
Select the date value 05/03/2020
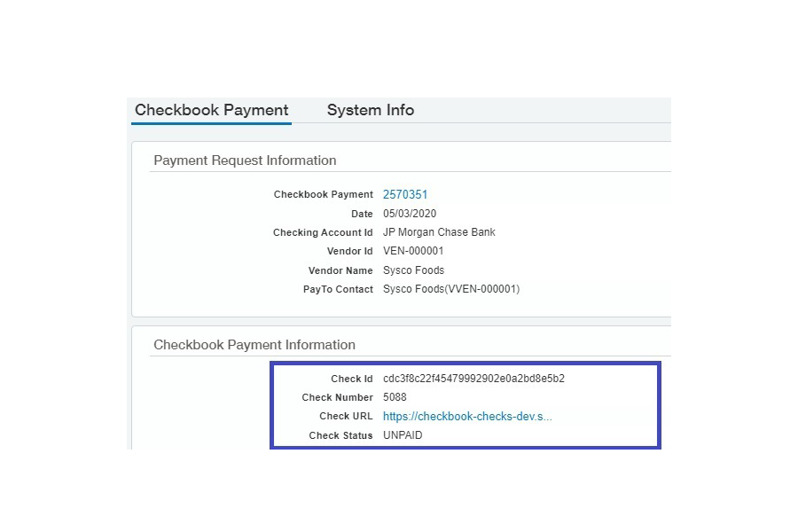[410, 214]
